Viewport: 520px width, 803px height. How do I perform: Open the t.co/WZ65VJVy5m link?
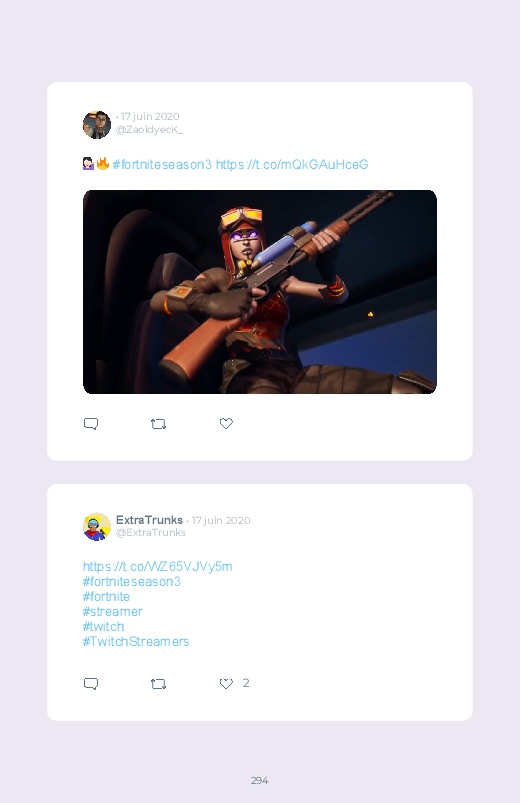[157, 566]
